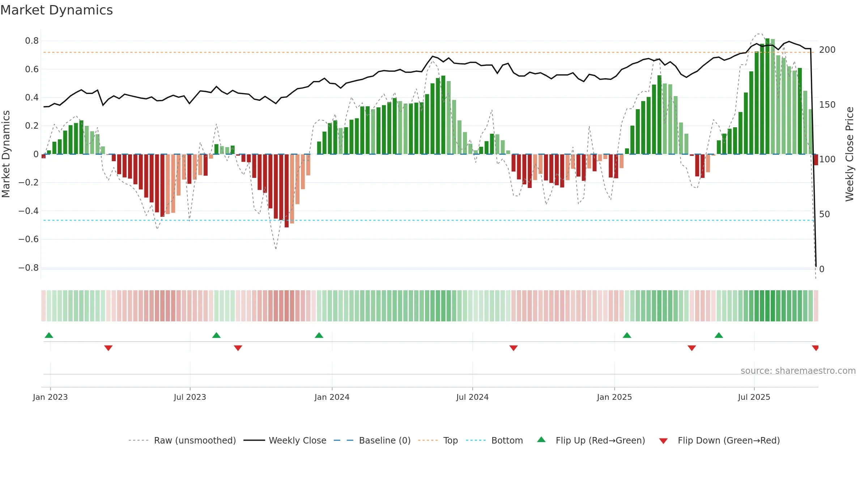The image size is (868, 488).
Task: Toggle the Raw (unsmoothed) legend entry
Action: click(x=195, y=440)
